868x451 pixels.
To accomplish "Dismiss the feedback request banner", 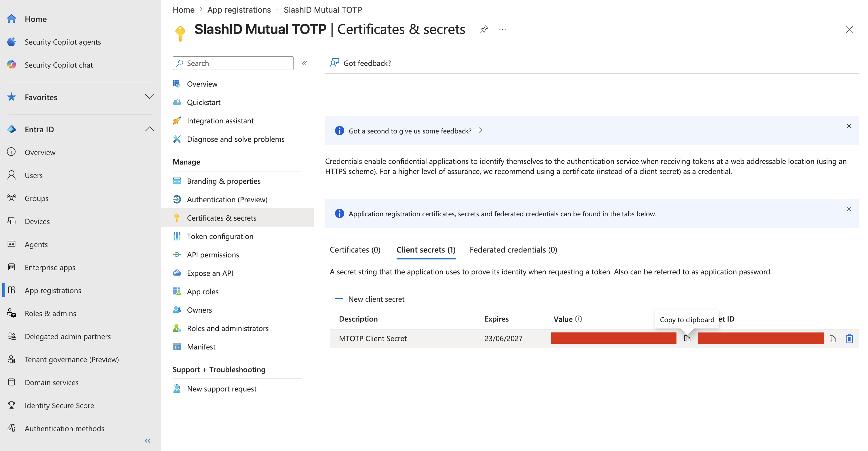I will (x=849, y=126).
